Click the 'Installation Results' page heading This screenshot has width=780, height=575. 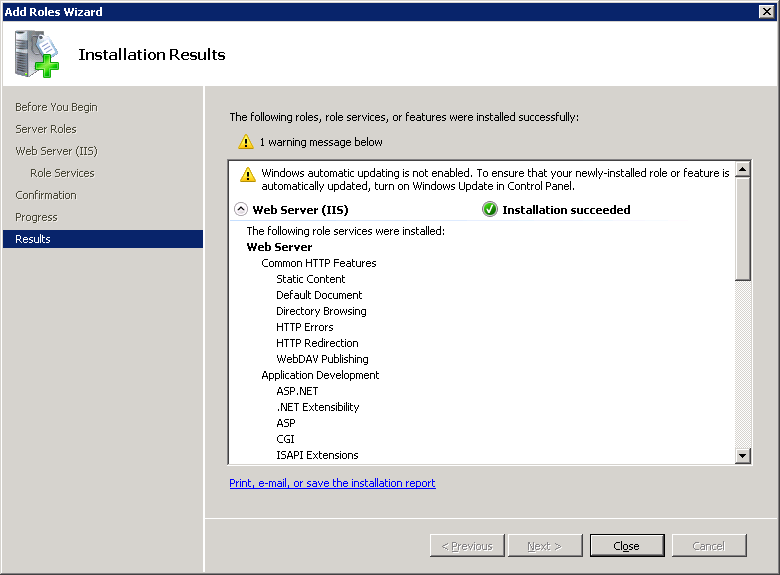pos(152,54)
